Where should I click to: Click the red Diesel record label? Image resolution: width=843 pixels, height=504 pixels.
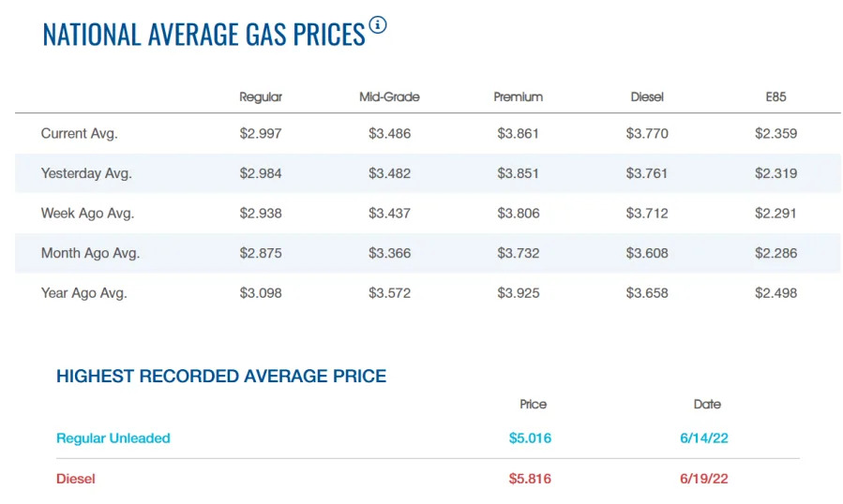point(76,479)
